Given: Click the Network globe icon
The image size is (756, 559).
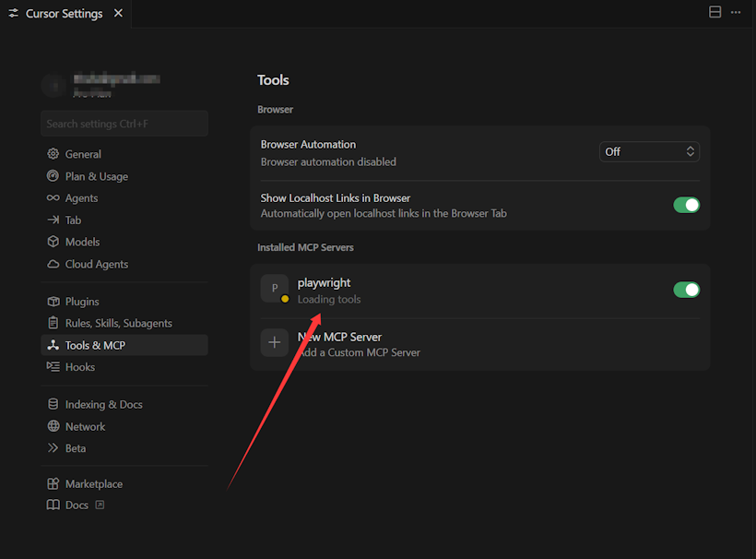Looking at the screenshot, I should point(53,426).
